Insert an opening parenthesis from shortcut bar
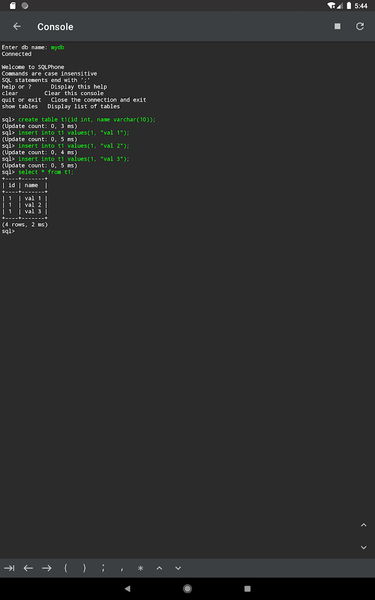 click(x=65, y=568)
